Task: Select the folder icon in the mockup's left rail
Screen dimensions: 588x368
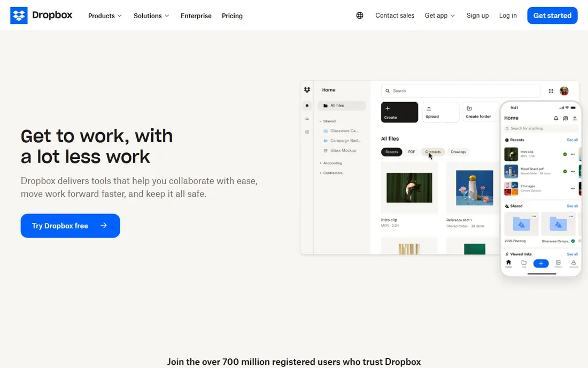Action: click(307, 119)
